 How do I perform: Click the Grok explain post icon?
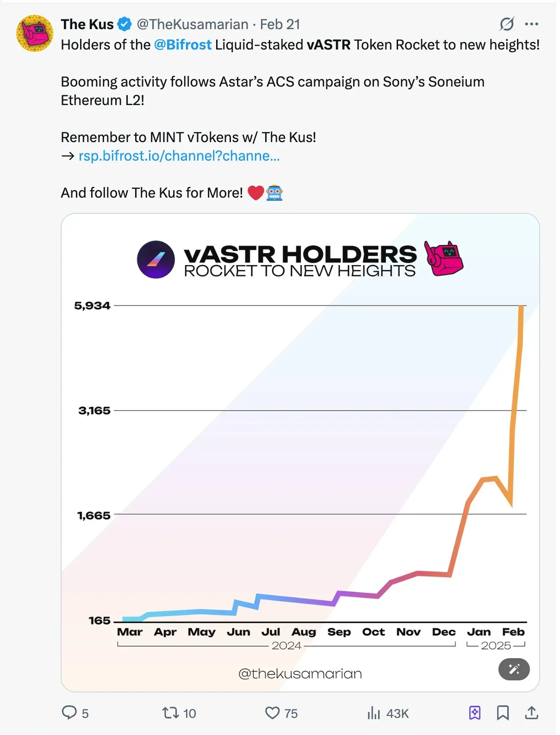pos(507,24)
